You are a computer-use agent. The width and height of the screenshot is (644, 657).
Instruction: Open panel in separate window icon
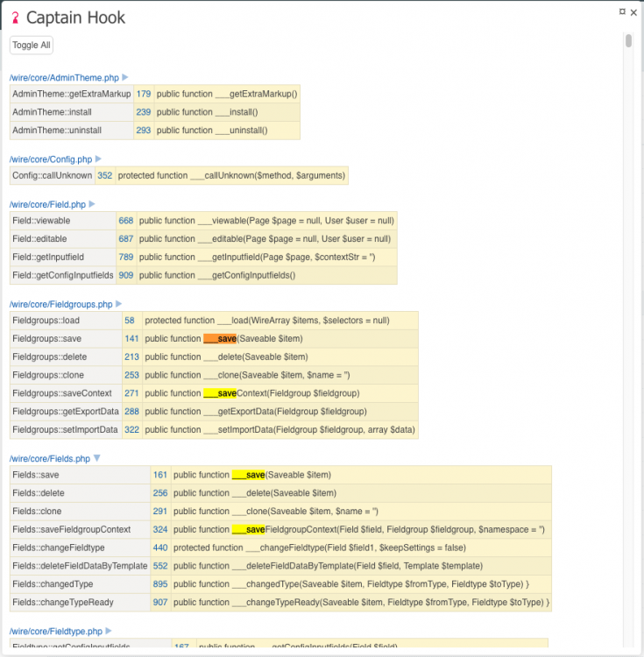point(622,11)
